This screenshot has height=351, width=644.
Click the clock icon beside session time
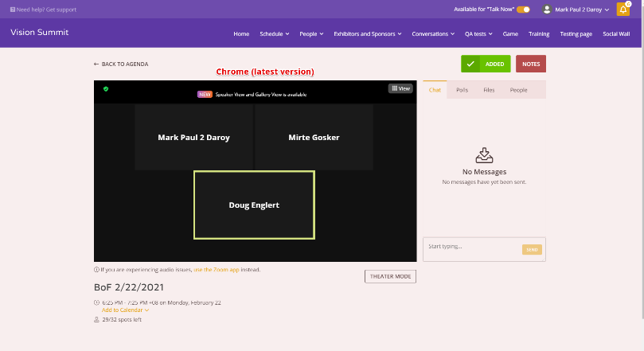click(96, 302)
